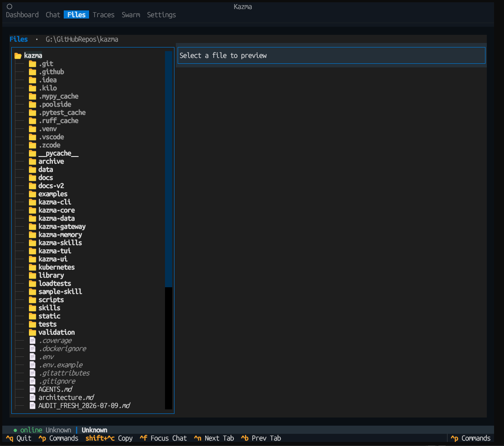Expand the docs-v2 folder
This screenshot has width=504, height=446.
pyautogui.click(x=46, y=186)
